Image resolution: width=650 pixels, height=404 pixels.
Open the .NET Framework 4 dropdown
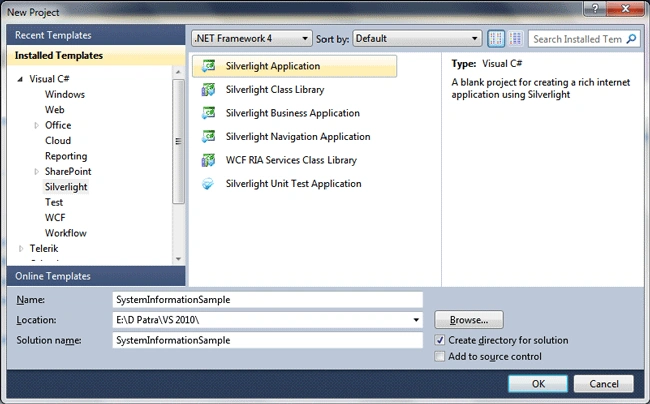252,39
